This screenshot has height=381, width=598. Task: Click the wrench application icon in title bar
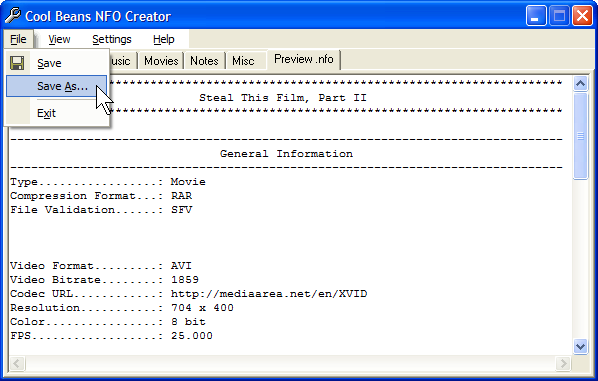point(13,16)
